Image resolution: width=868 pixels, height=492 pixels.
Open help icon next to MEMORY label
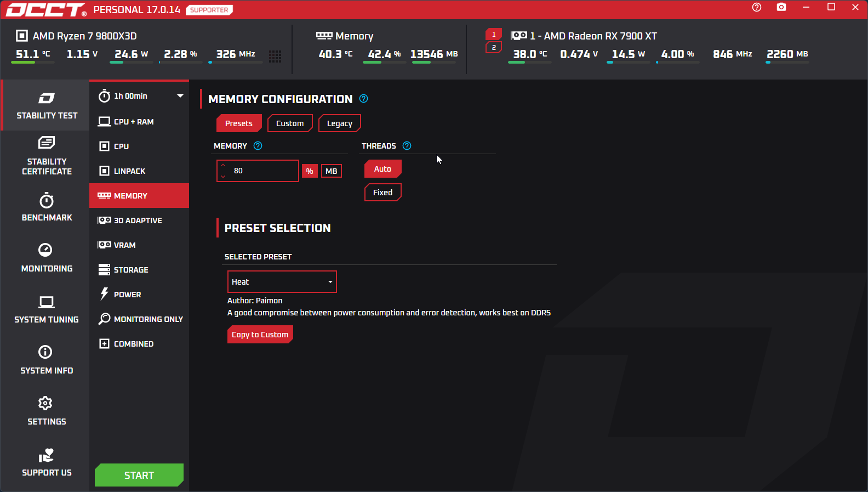tap(258, 146)
